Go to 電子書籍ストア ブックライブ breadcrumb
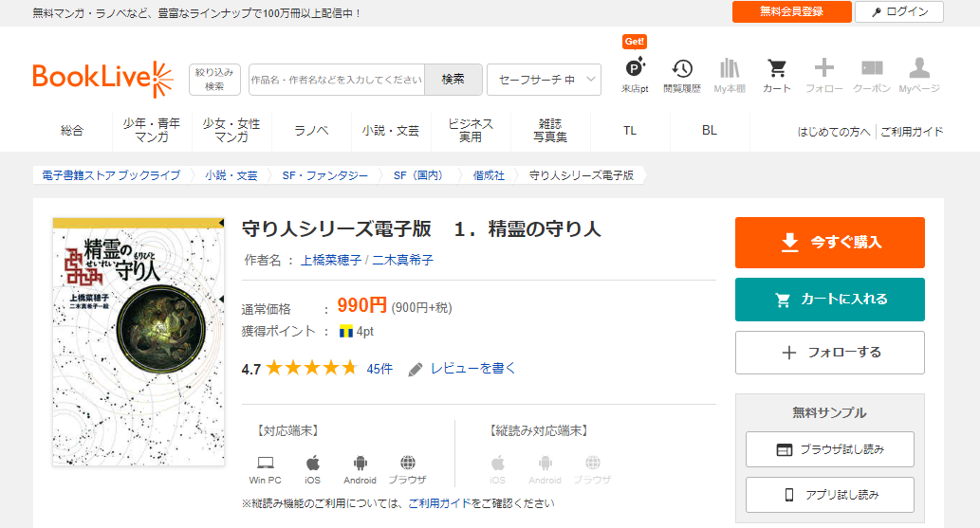The width and height of the screenshot is (980, 528). point(111,175)
